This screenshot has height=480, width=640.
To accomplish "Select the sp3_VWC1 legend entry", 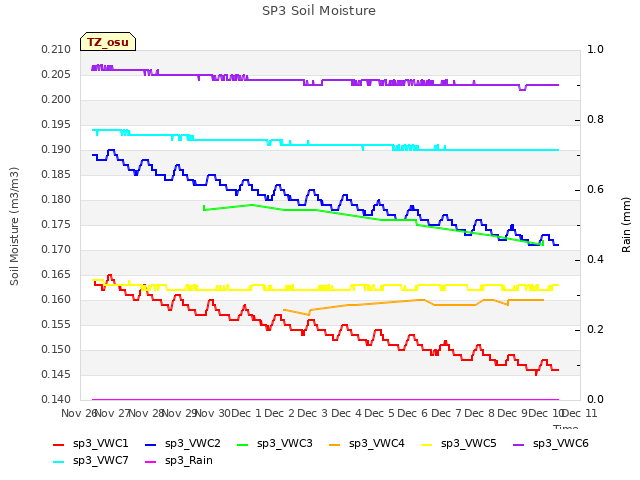I will [x=91, y=444].
